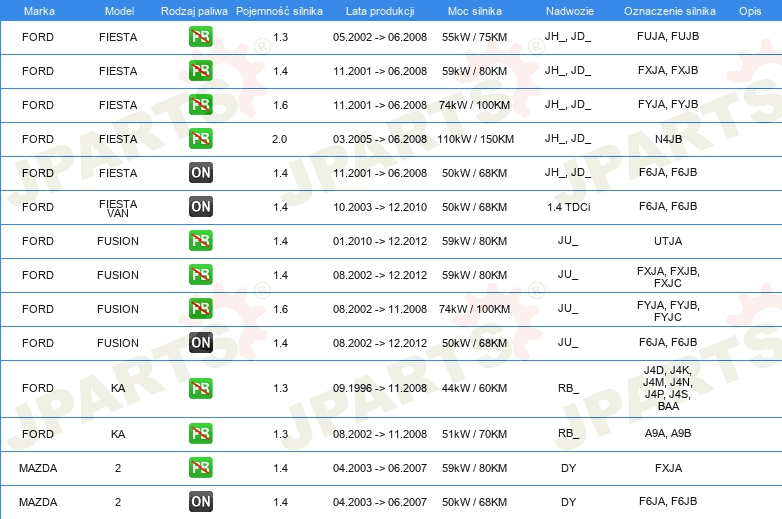782x519 pixels.
Task: Click production dates 08.2002 -> 11.2008 in Fusion row
Action: click(x=380, y=309)
